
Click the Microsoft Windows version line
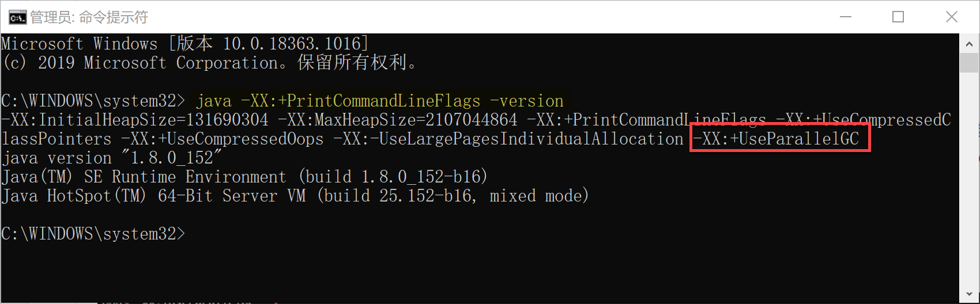point(184,44)
